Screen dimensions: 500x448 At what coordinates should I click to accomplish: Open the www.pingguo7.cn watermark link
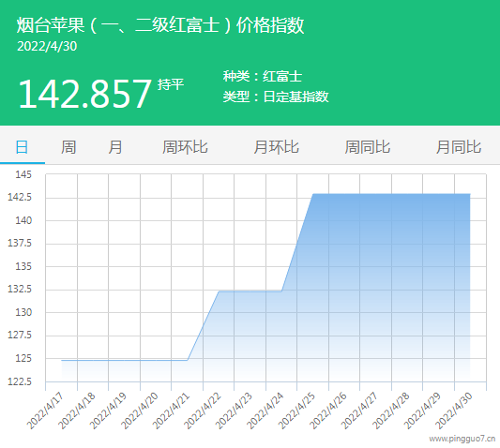(x=462, y=439)
